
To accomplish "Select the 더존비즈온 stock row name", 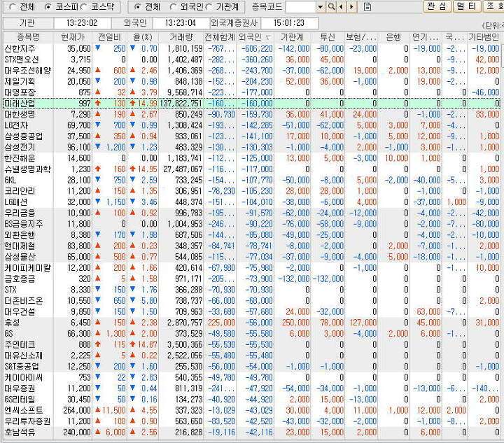I will coord(24,301).
